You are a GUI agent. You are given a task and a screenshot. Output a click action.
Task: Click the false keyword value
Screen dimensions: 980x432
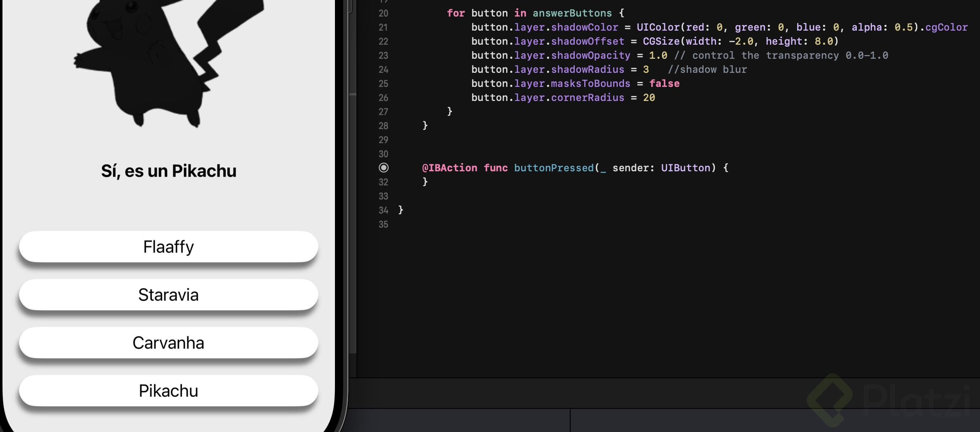tap(664, 84)
